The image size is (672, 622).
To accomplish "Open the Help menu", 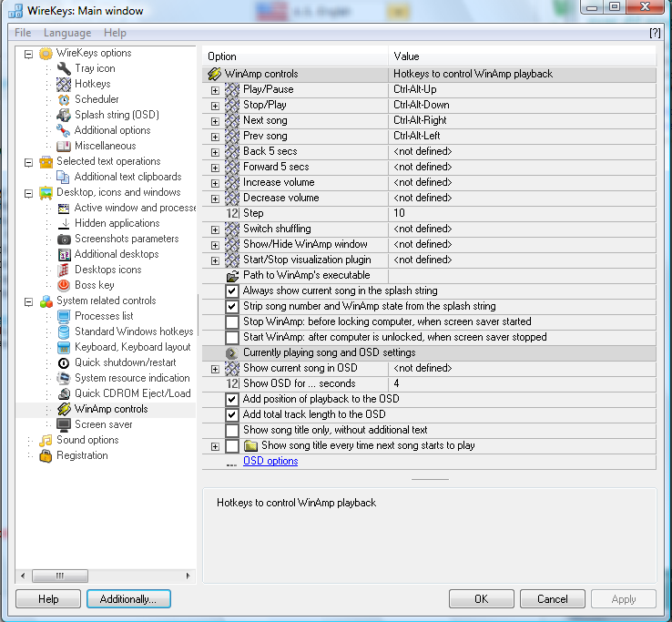I will 115,33.
